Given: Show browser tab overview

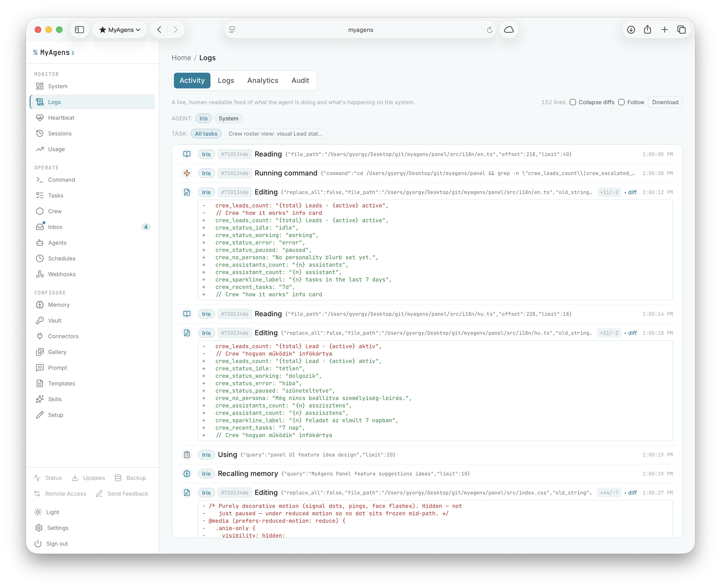Looking at the screenshot, I should pyautogui.click(x=681, y=30).
